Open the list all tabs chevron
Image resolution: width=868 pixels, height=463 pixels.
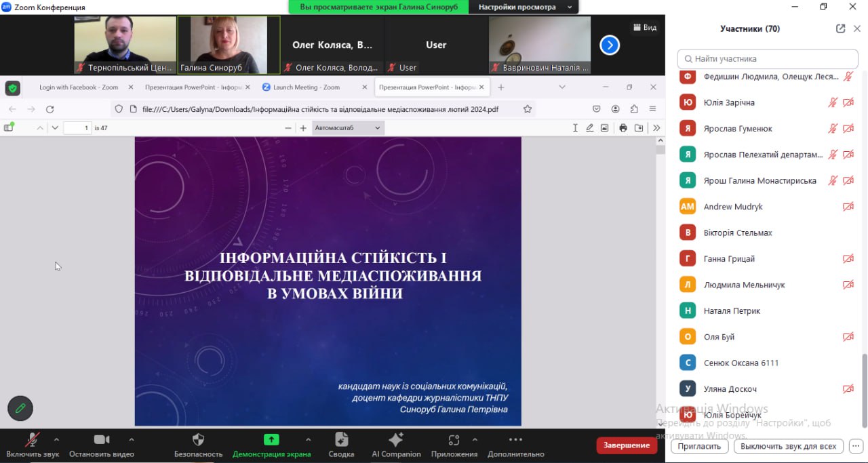click(562, 87)
